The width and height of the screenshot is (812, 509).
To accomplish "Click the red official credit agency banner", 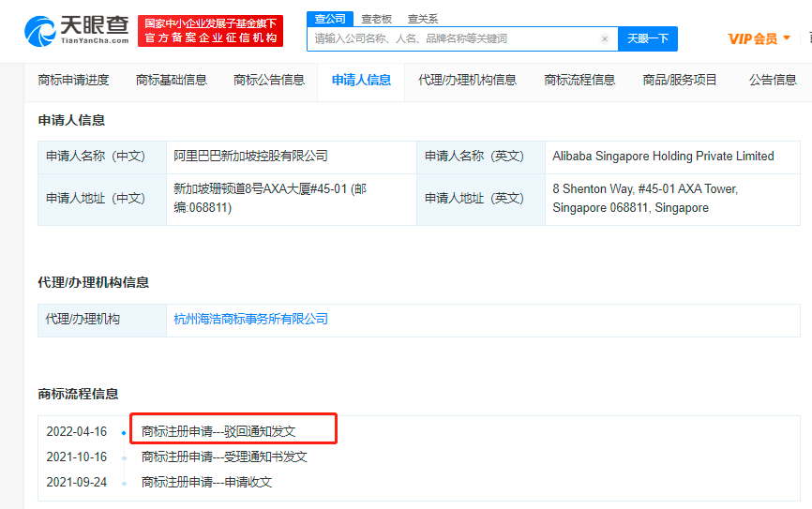I will click(x=210, y=31).
